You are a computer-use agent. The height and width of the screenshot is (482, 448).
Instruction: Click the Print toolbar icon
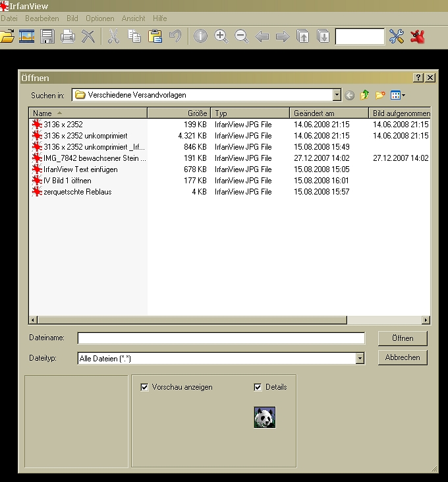point(68,36)
